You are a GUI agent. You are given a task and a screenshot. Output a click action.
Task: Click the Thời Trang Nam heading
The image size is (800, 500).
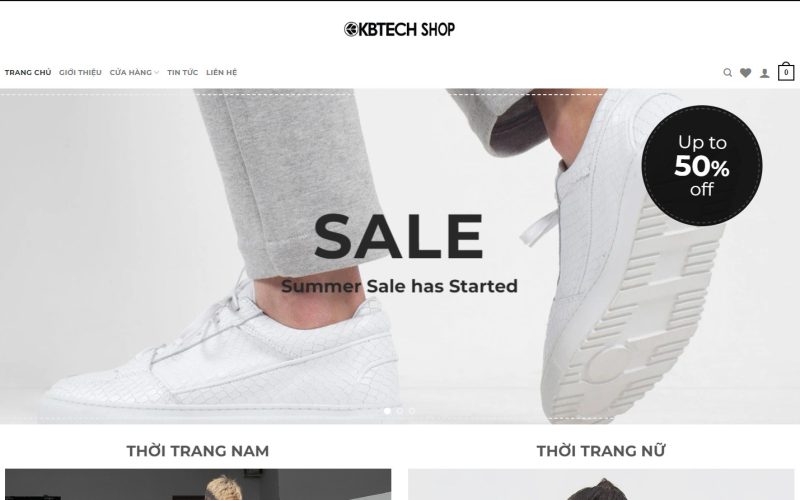pos(198,451)
